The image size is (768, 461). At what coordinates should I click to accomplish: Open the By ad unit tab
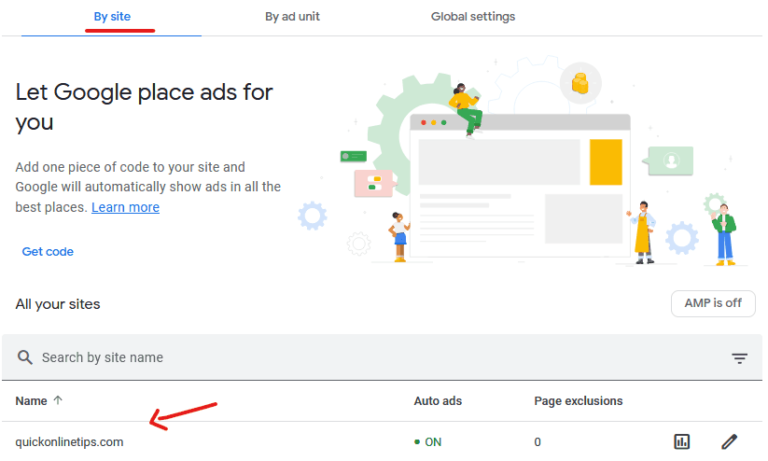click(292, 17)
